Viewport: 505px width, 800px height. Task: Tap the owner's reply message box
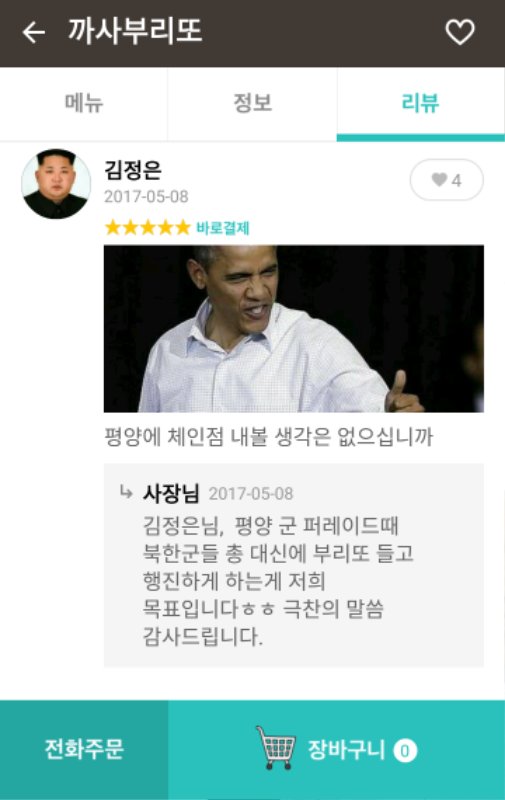[294, 565]
